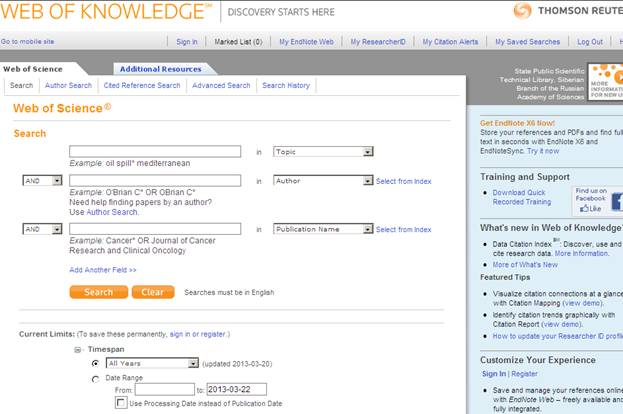Image resolution: width=623 pixels, height=414 pixels.
Task: Click the Thomson Reuters logo
Action: 568,11
